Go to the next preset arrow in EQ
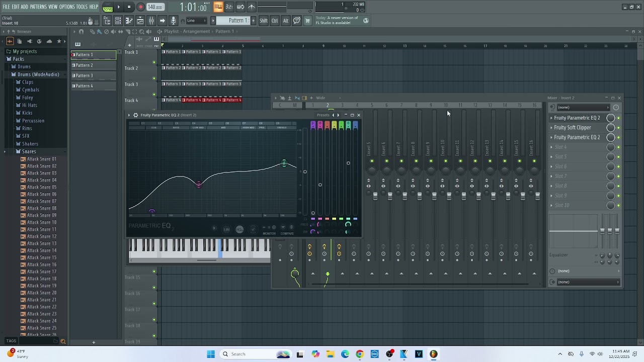This screenshot has width=644, height=362. (338, 115)
